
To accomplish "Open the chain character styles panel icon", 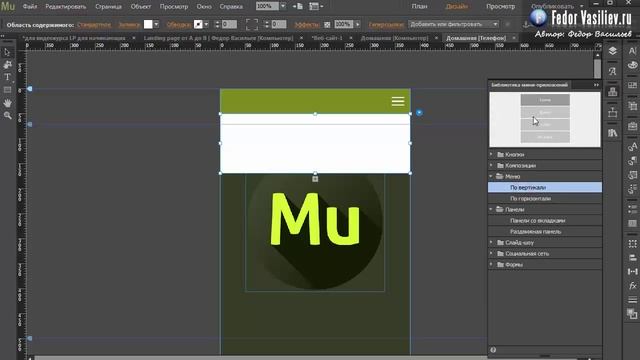I will coord(632,147).
